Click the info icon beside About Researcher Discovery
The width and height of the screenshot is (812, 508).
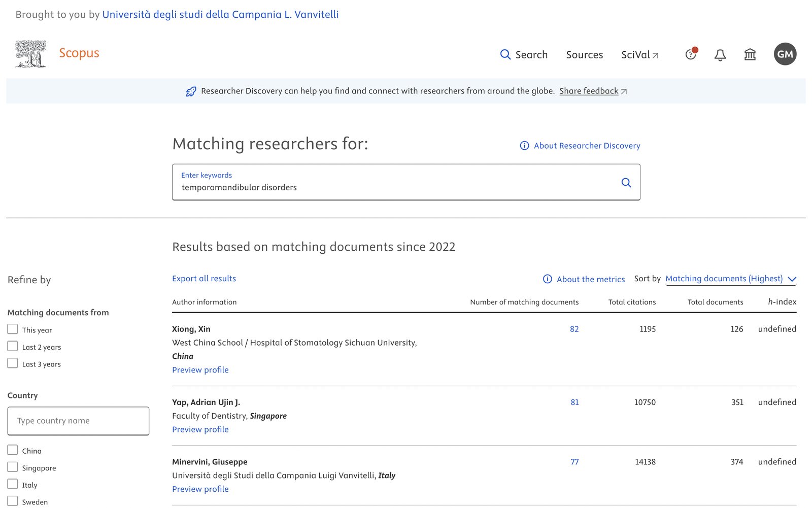tap(524, 146)
